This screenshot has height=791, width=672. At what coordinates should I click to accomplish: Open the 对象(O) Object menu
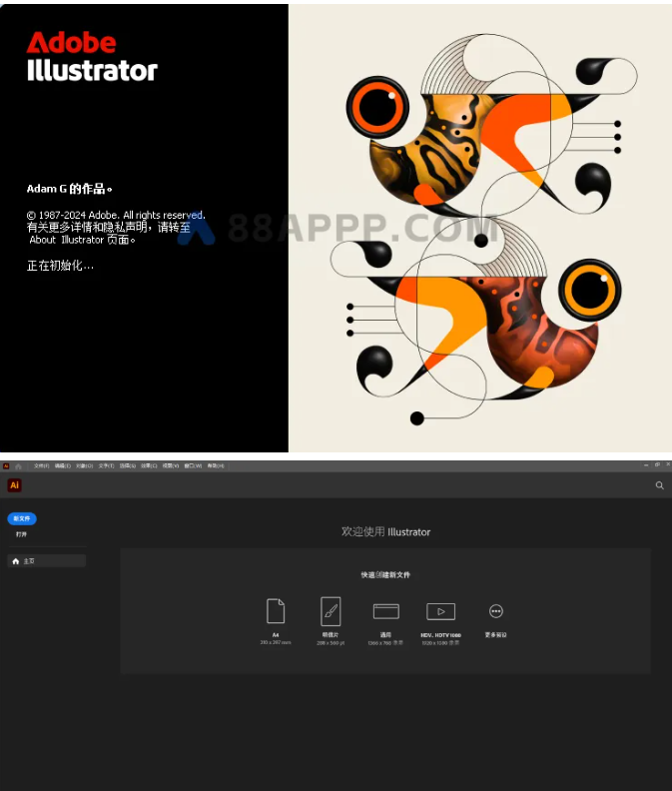click(x=84, y=466)
